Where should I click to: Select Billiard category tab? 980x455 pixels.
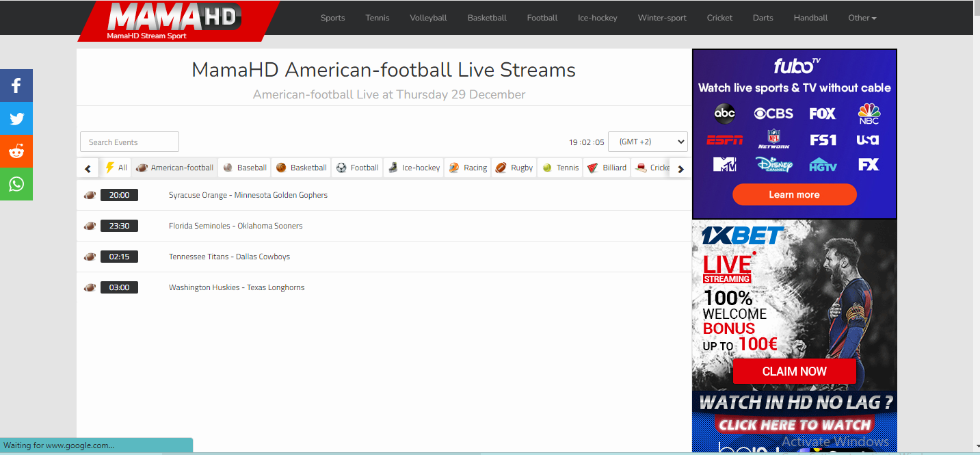(607, 168)
